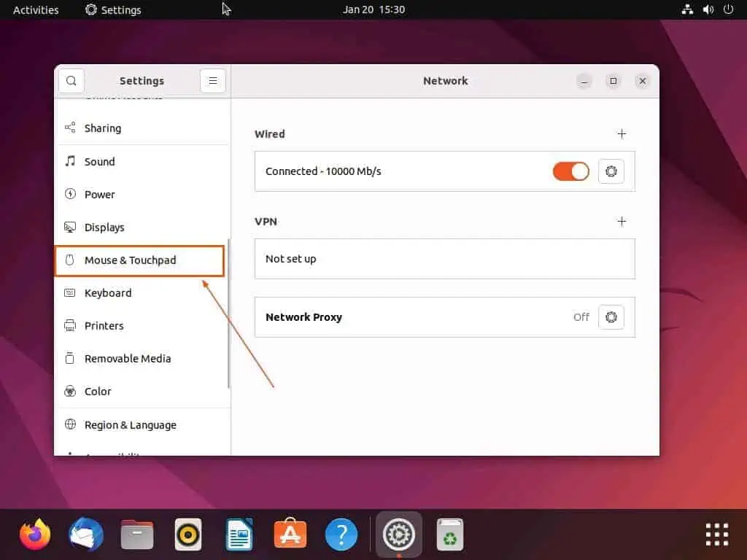
Task: Select the Displays icon in sidebar
Action: tap(70, 227)
